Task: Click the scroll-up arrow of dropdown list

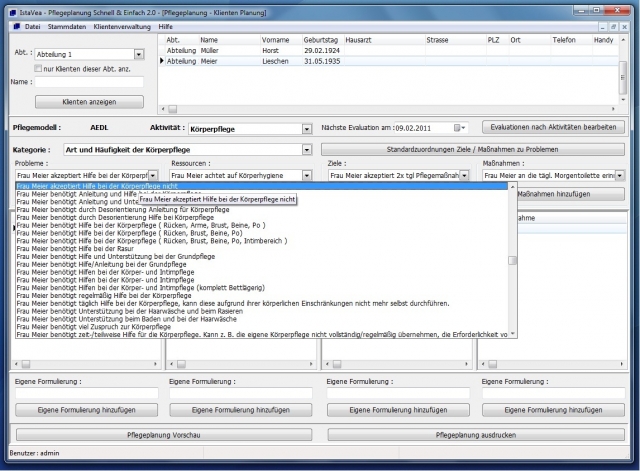Action: tap(513, 187)
